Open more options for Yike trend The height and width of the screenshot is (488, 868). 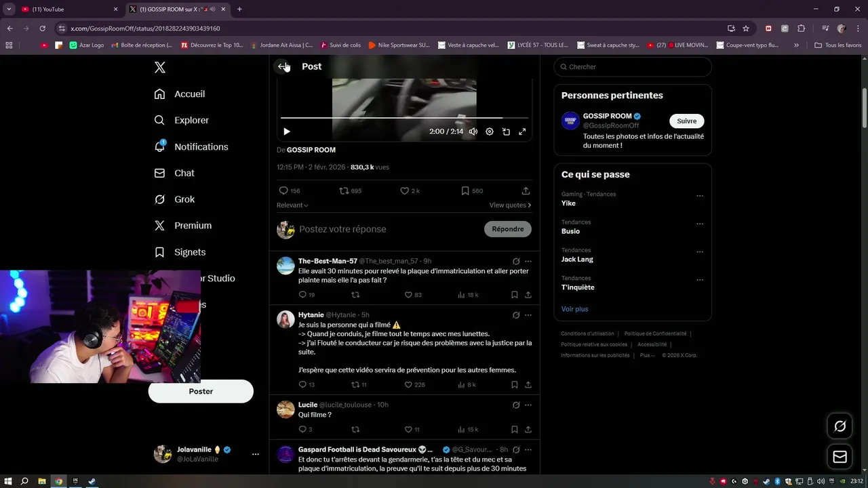700,196
